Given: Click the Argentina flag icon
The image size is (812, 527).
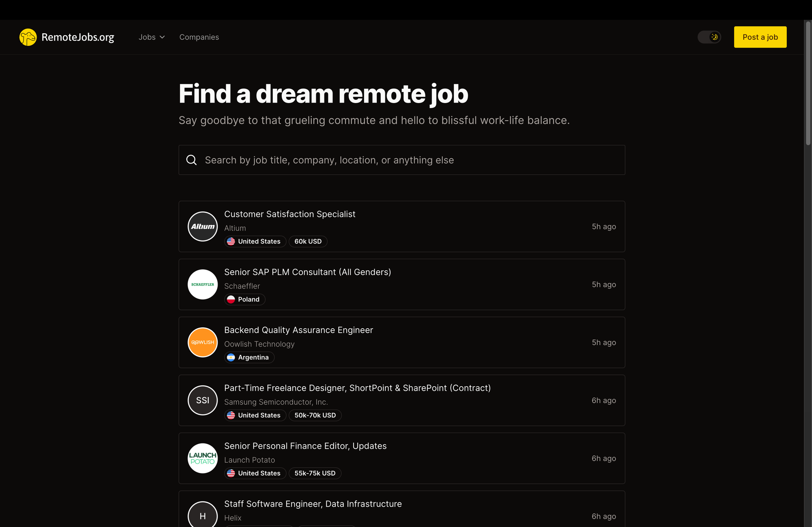Looking at the screenshot, I should pos(231,357).
